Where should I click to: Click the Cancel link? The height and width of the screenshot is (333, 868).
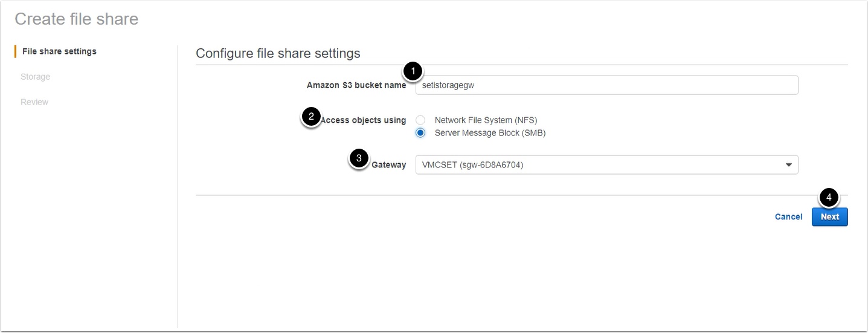788,217
